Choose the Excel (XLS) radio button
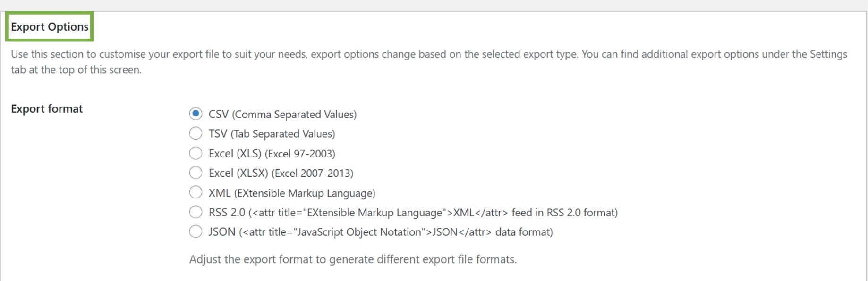The image size is (868, 281). point(196,153)
